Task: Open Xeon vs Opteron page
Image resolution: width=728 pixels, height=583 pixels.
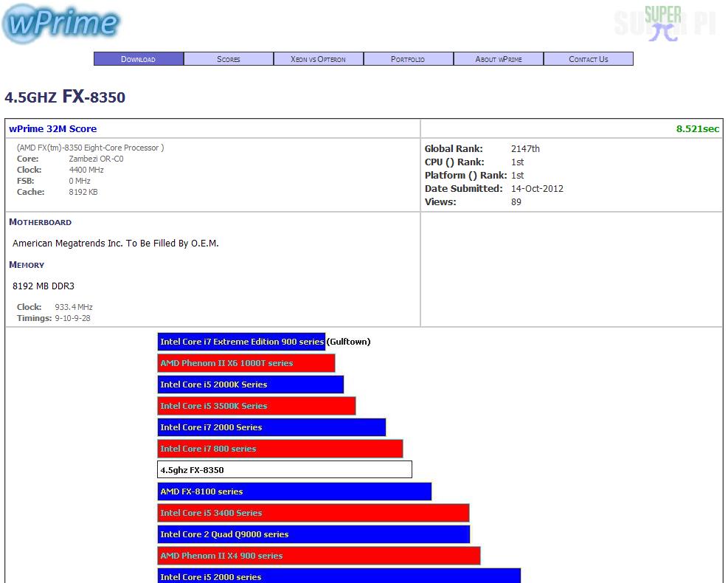Action: tap(319, 59)
